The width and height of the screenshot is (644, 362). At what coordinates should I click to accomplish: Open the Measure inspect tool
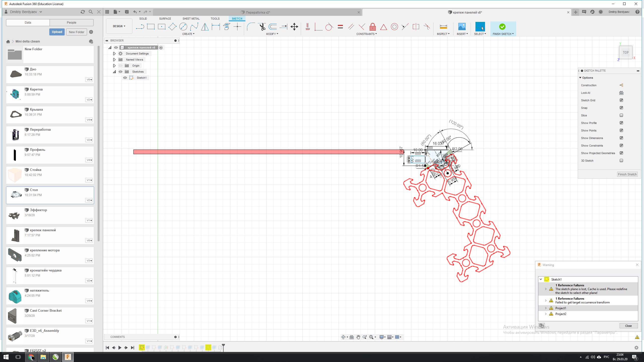(x=443, y=27)
